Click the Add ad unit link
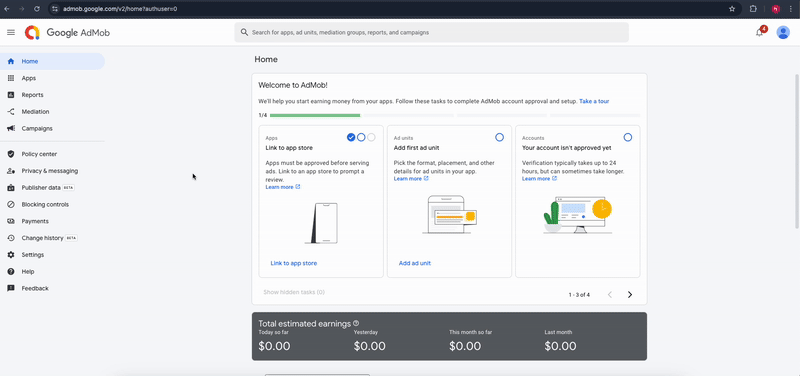800x376 pixels. pos(415,263)
